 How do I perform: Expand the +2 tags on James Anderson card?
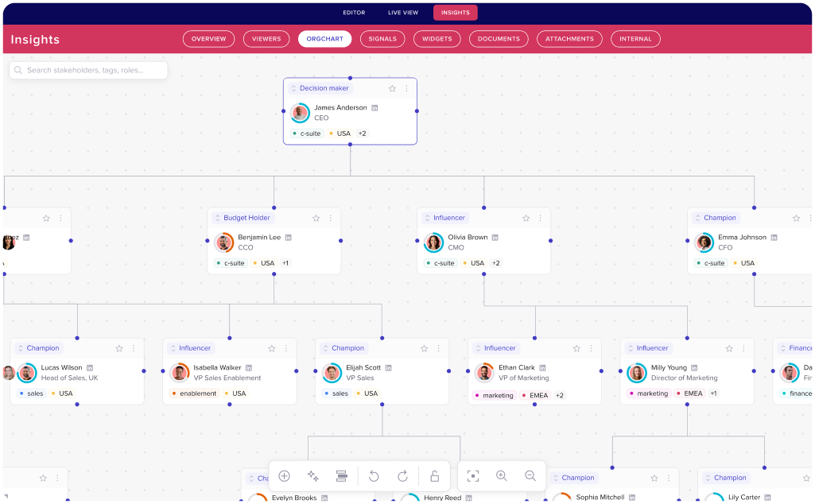point(363,134)
